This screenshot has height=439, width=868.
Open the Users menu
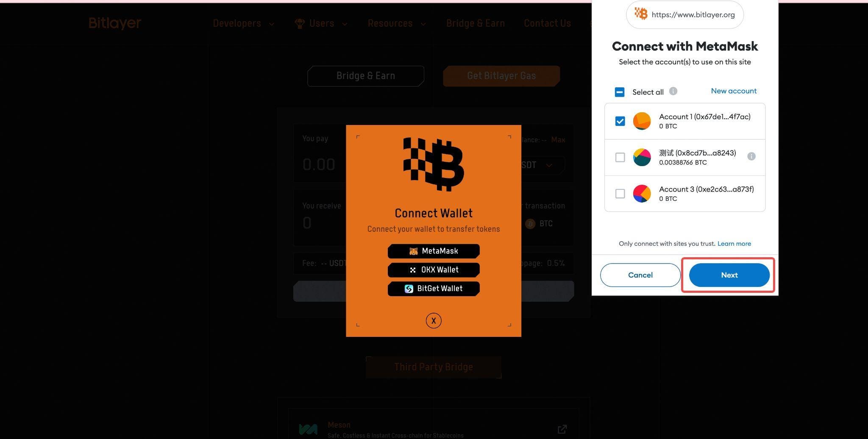(x=321, y=23)
